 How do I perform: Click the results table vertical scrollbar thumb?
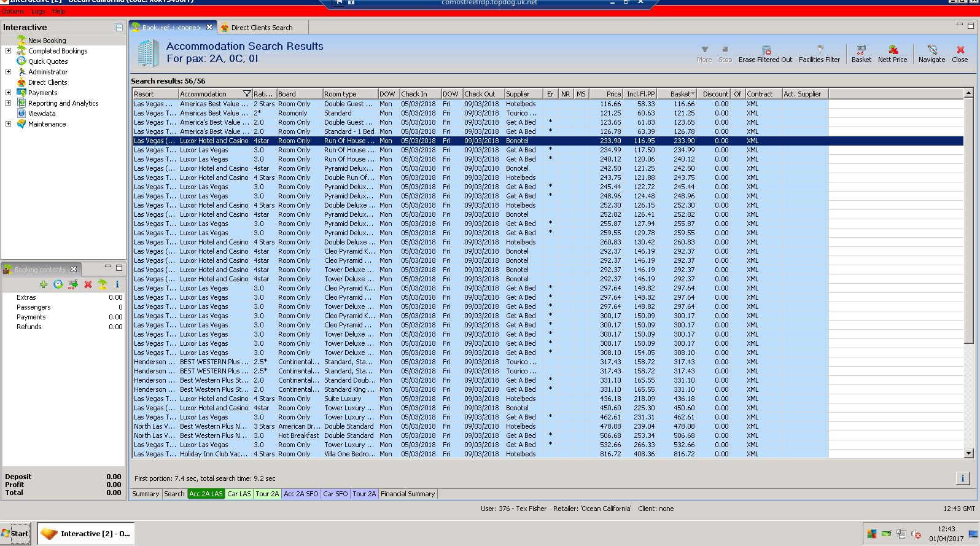[x=969, y=221]
